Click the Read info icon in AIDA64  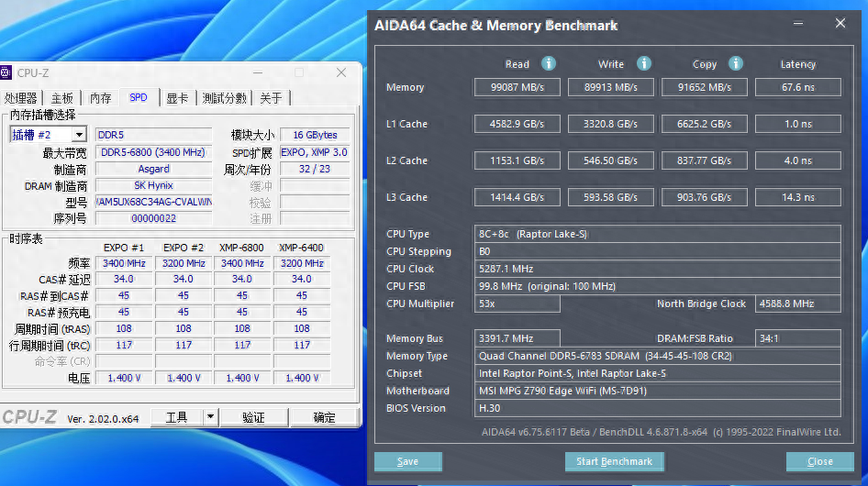click(548, 63)
